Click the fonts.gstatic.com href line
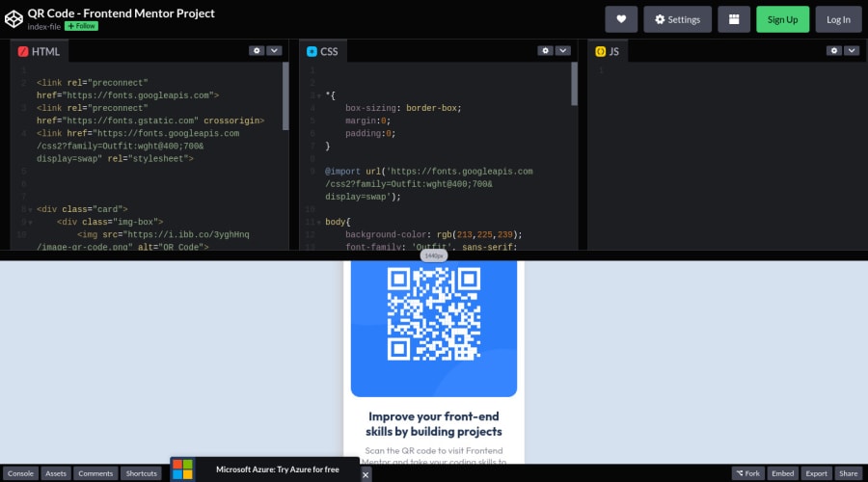This screenshot has height=482, width=868. coord(150,120)
